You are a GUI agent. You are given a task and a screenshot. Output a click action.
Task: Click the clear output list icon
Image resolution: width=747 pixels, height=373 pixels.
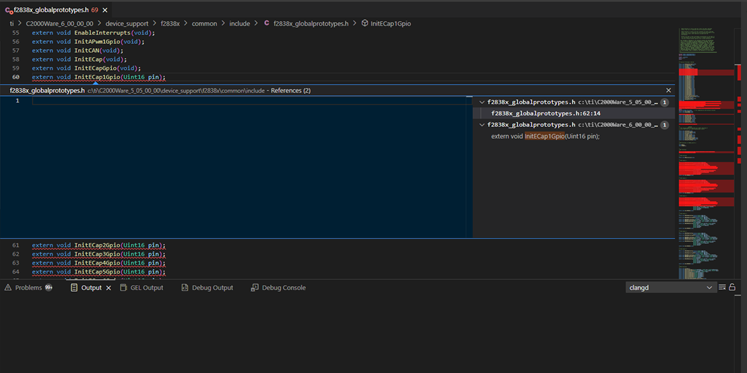coord(722,287)
